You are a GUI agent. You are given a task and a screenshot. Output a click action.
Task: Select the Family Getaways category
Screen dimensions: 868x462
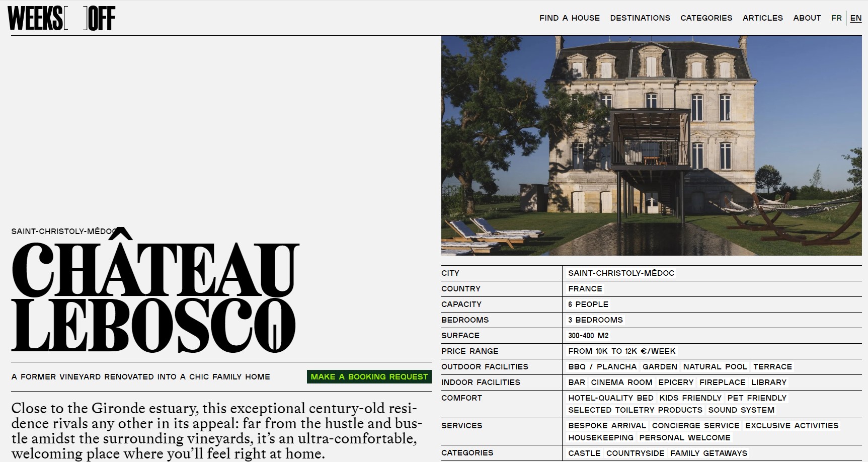tap(708, 453)
